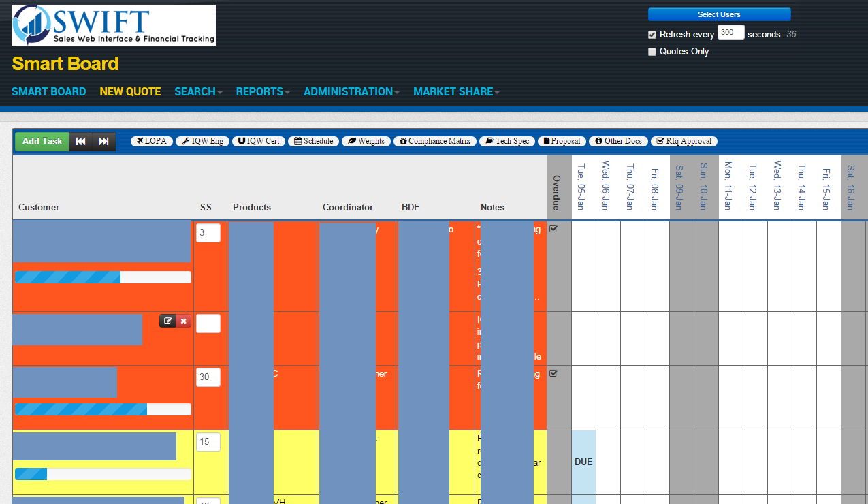This screenshot has height=504, width=868.
Task: Click the edit icon on second customer row
Action: 167,321
